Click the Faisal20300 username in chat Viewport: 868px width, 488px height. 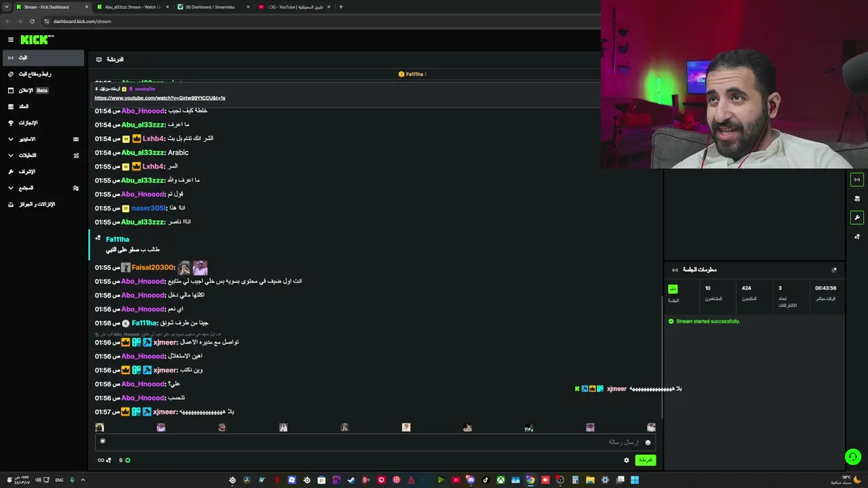pos(153,268)
